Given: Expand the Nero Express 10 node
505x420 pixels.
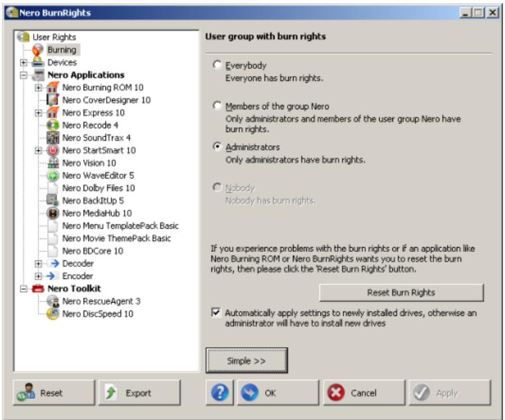Looking at the screenshot, I should [x=38, y=113].
